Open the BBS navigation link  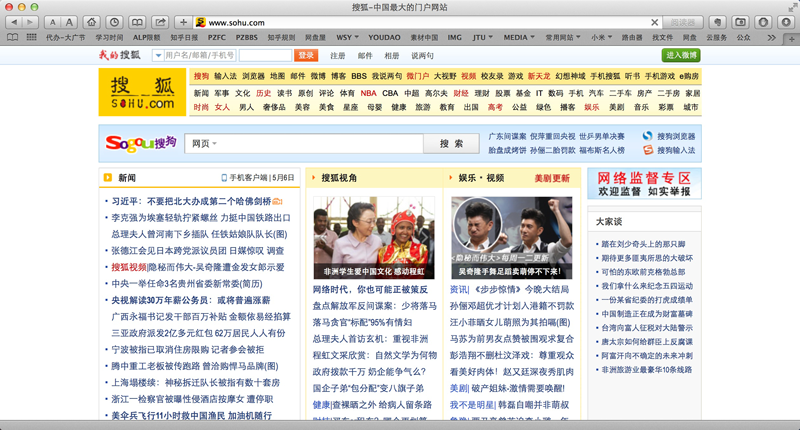click(x=359, y=76)
